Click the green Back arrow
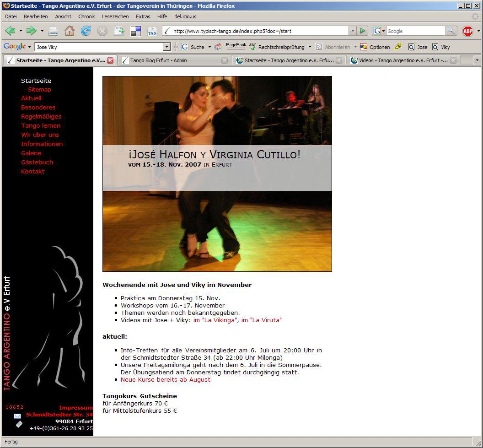This screenshot has height=448, width=483. [x=10, y=31]
